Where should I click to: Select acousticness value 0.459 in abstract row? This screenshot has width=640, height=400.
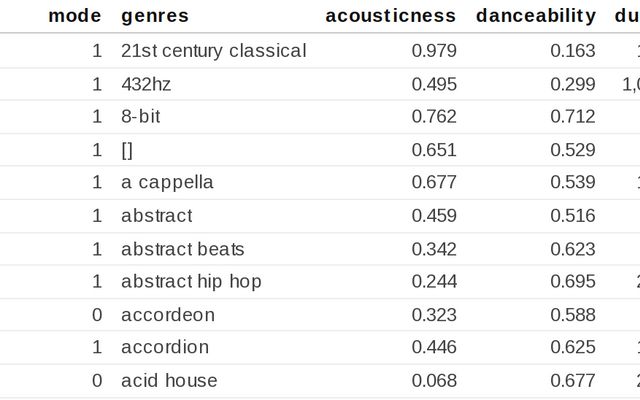pos(434,216)
